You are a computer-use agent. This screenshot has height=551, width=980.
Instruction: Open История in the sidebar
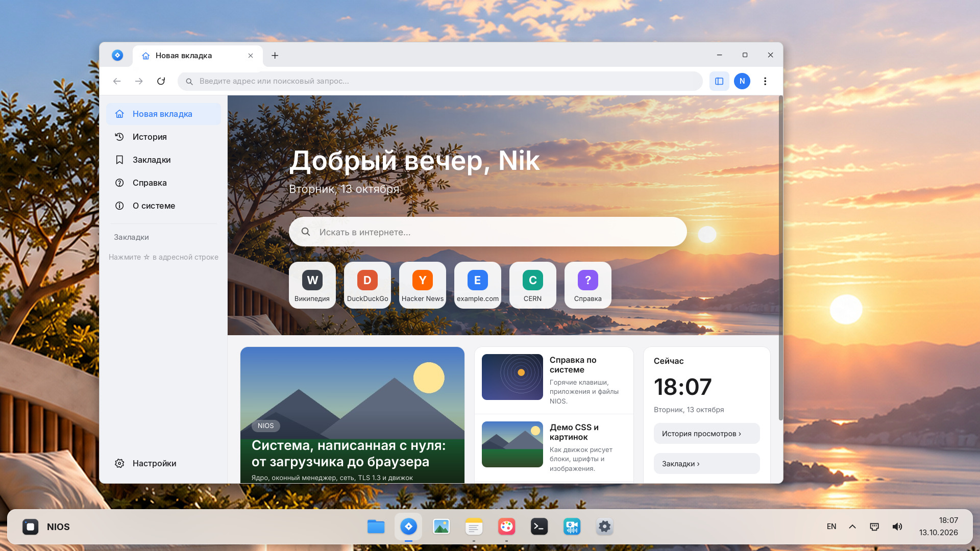(x=163, y=137)
